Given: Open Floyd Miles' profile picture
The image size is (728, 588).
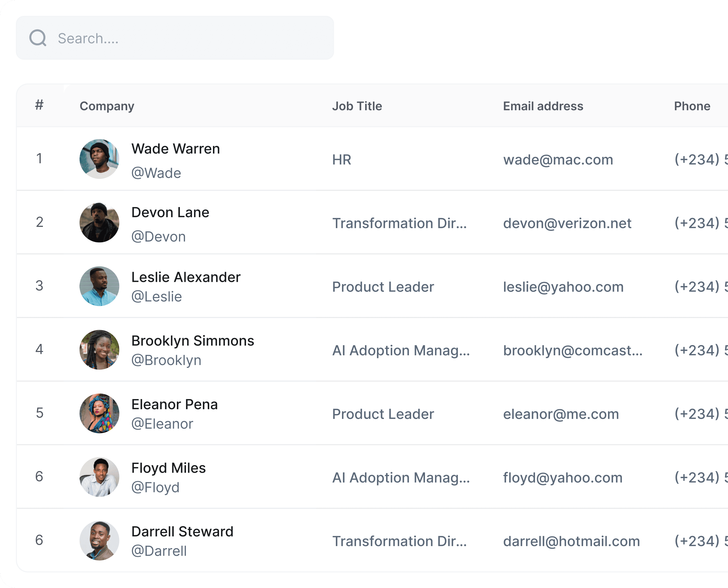Looking at the screenshot, I should coord(99,477).
